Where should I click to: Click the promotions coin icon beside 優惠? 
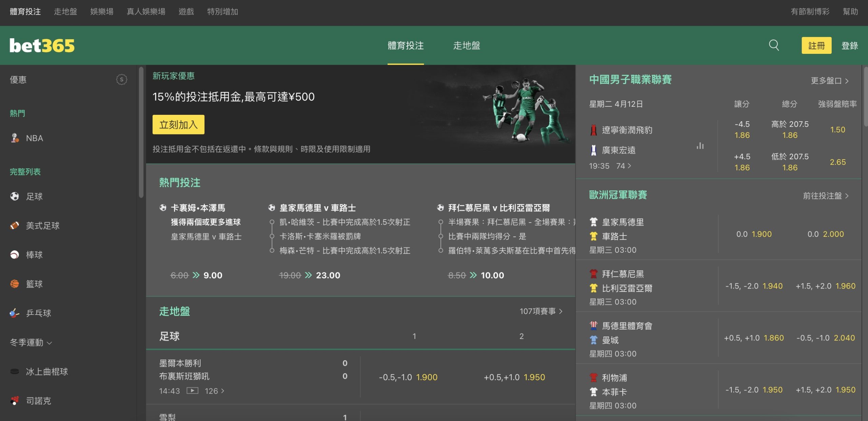(x=121, y=80)
